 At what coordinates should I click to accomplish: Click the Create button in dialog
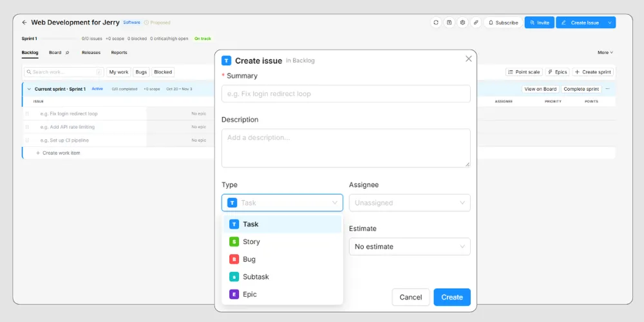pyautogui.click(x=452, y=297)
